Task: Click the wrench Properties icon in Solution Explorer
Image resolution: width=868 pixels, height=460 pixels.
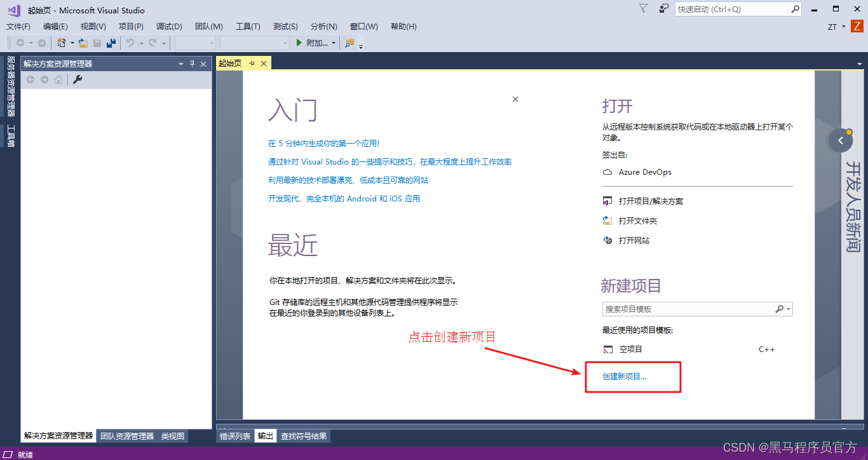Action: [x=77, y=79]
